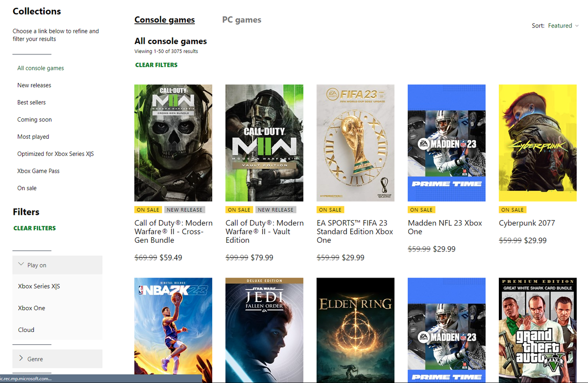
Task: Open the FIFA 23 cover art
Action: [356, 143]
